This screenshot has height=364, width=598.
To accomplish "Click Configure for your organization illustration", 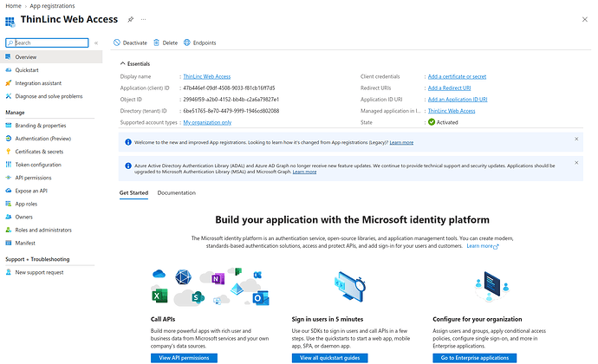I will coord(492,286).
